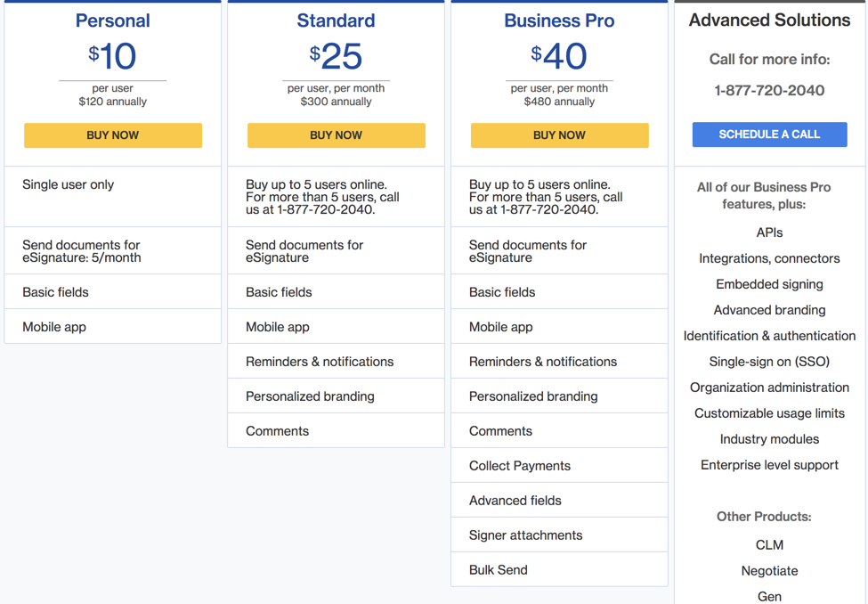Click Single-sign on (SSO) feature
868x604 pixels.
[769, 362]
